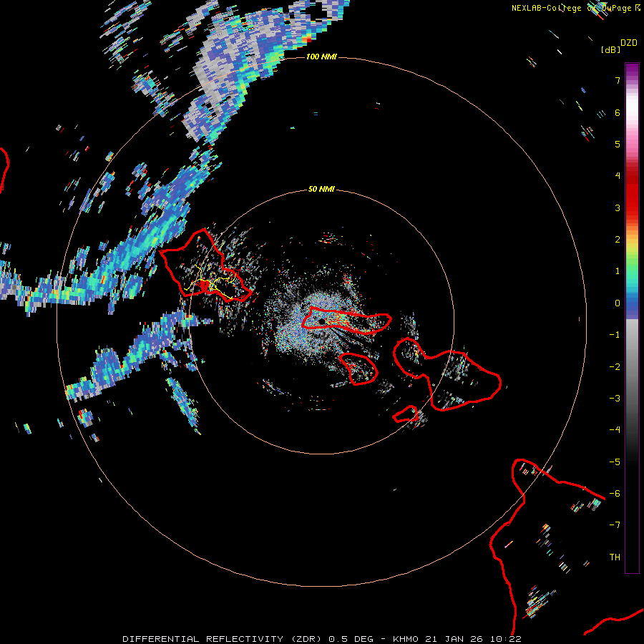
Task: Click the legend value 2
Action: pos(618,240)
